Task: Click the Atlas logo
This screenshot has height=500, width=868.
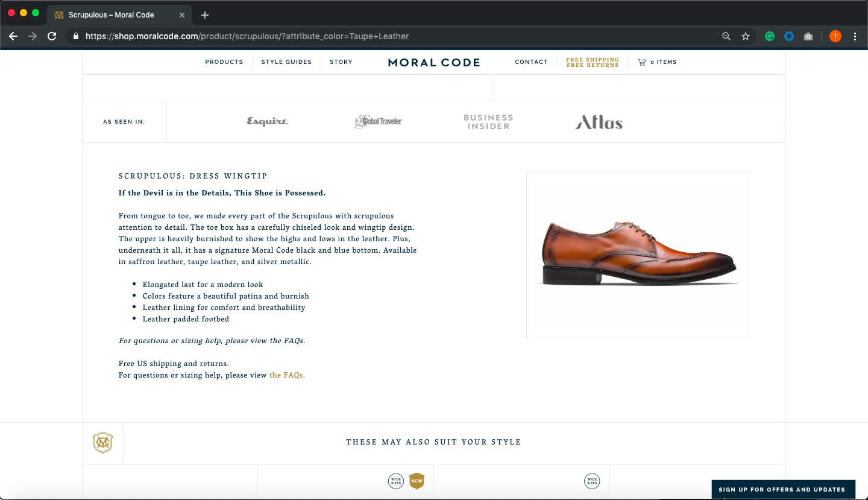Action: point(599,122)
